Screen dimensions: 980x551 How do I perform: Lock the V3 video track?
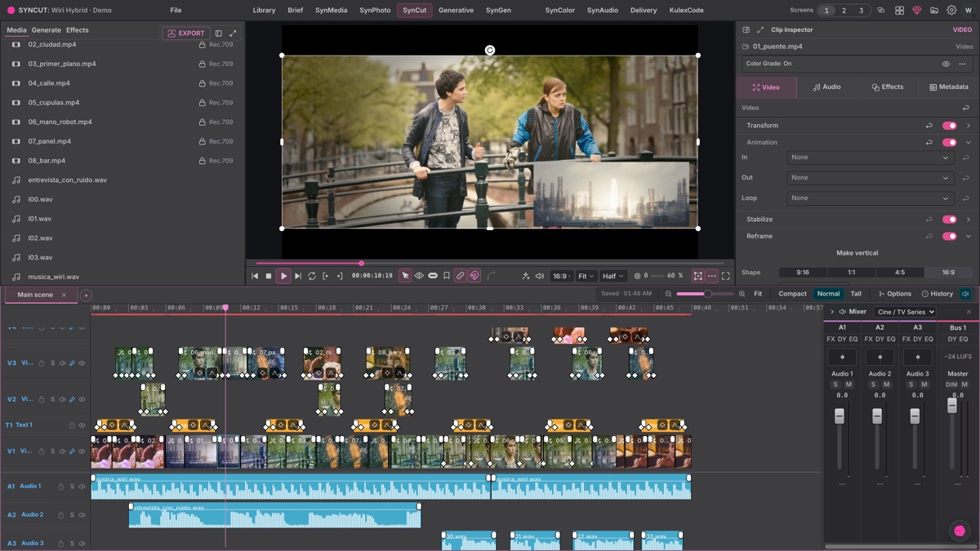tap(42, 363)
